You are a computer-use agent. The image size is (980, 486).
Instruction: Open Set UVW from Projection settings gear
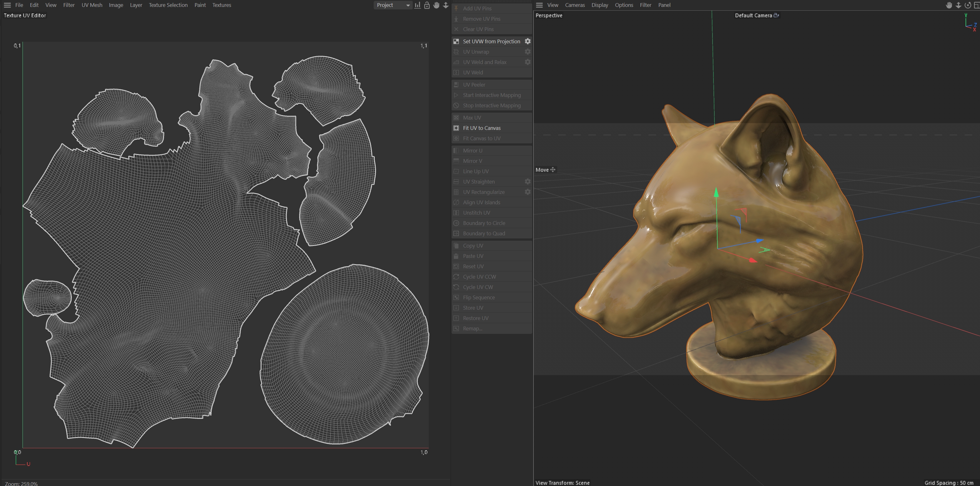pos(528,41)
